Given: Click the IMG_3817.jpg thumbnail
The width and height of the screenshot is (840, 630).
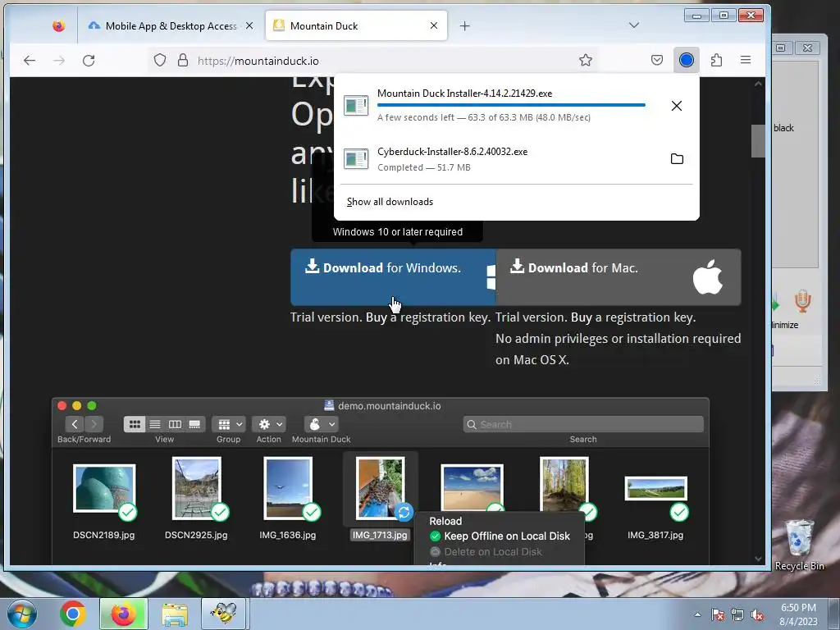Looking at the screenshot, I should pyautogui.click(x=655, y=489).
